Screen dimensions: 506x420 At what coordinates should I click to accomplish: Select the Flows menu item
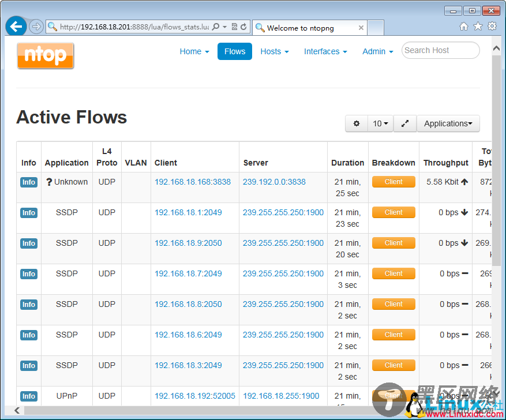235,51
